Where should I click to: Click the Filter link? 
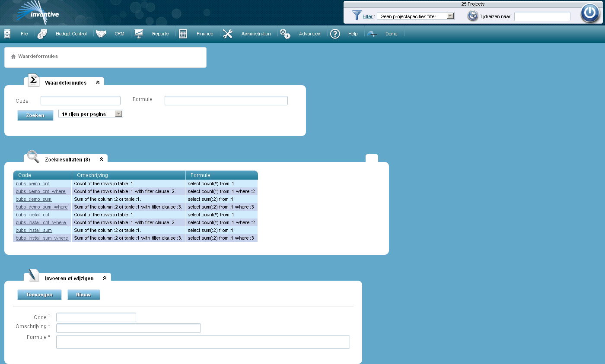pyautogui.click(x=368, y=16)
